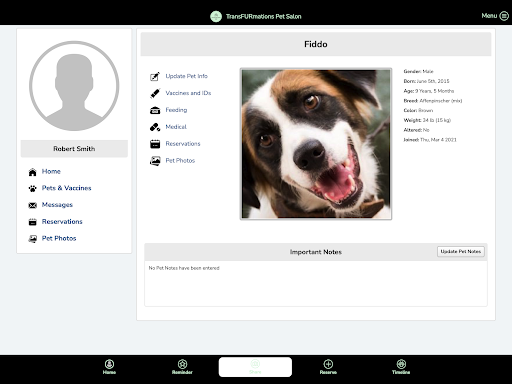The height and width of the screenshot is (384, 512).
Task: Select the Reserve tab at bottom
Action: point(328,367)
